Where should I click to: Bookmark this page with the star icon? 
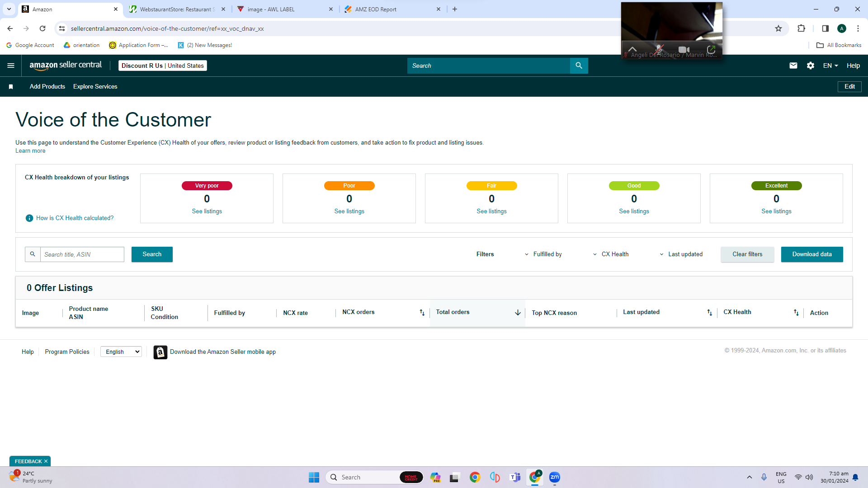[x=778, y=28]
